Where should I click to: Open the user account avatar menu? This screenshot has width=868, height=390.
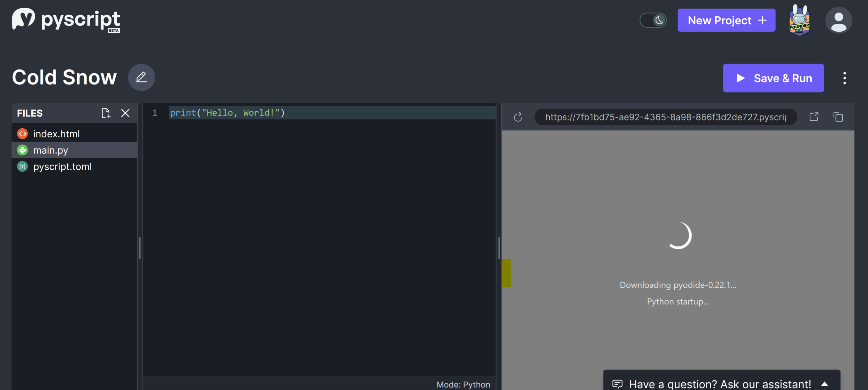(x=838, y=21)
